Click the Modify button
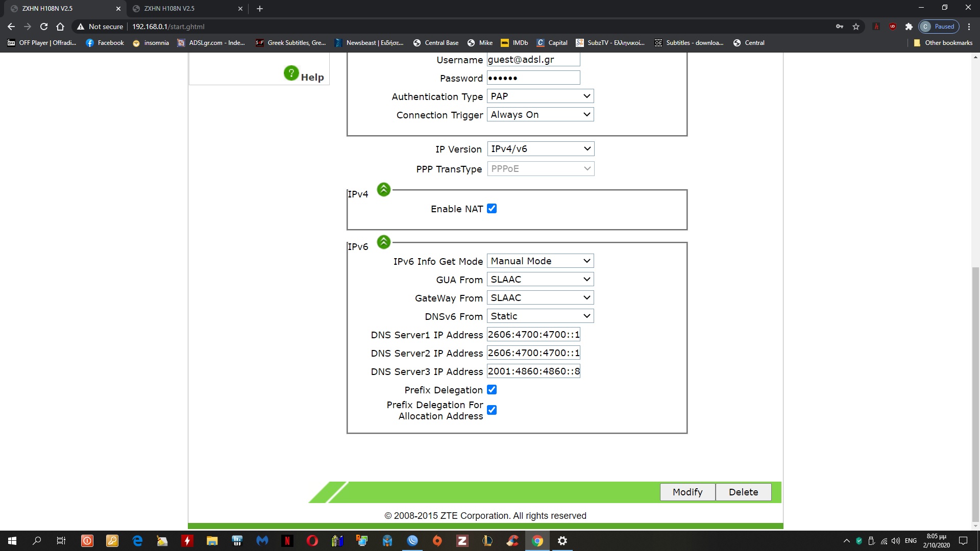980x551 pixels. pos(687,492)
